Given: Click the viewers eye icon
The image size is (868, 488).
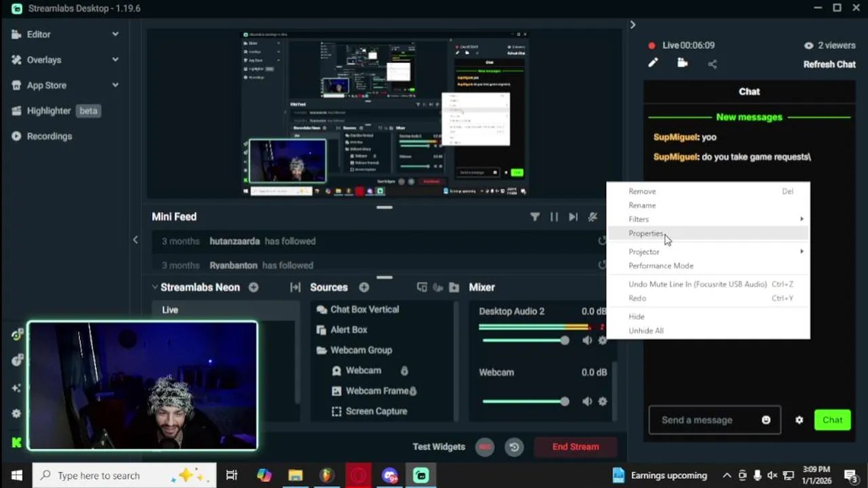Looking at the screenshot, I should pos(808,45).
